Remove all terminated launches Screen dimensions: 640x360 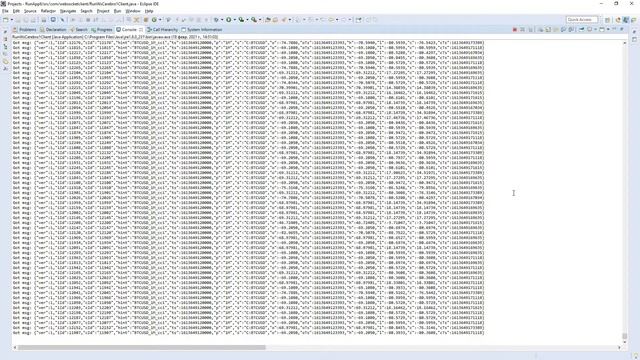coord(531,29)
